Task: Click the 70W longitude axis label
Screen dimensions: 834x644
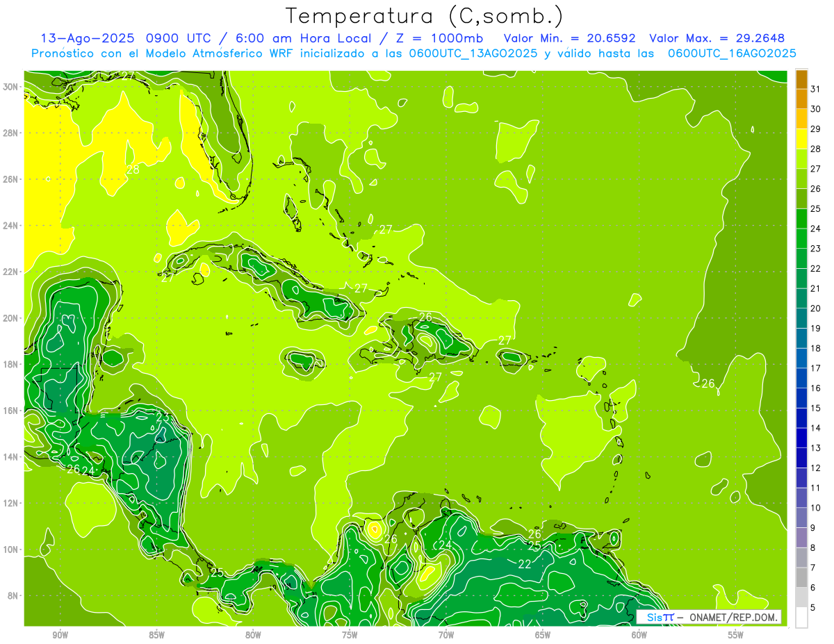Action: tap(446, 635)
